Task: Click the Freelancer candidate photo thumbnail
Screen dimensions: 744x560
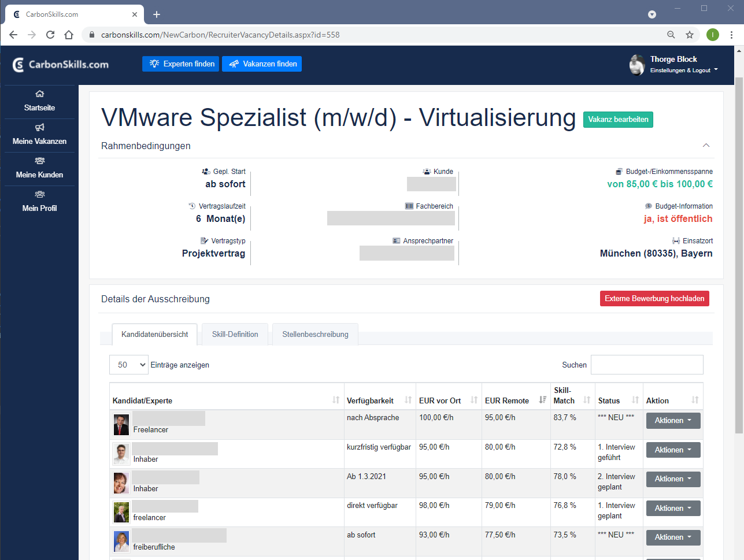Action: point(121,425)
